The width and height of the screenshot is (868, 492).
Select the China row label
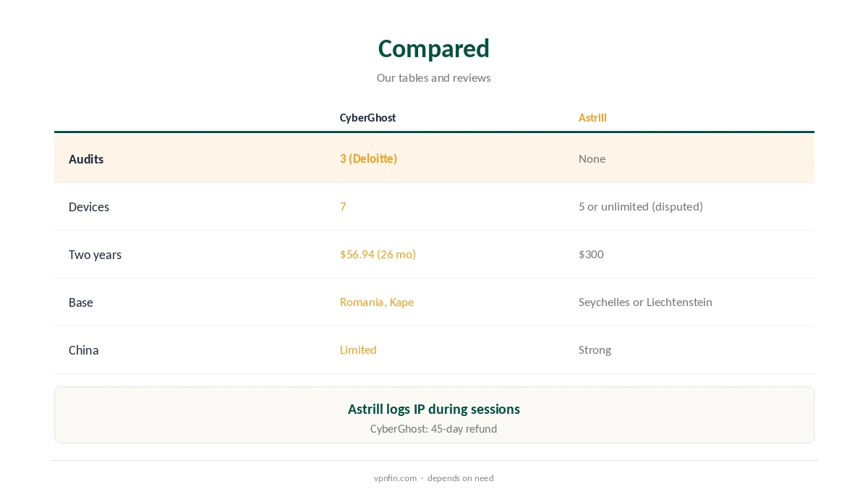(x=84, y=350)
